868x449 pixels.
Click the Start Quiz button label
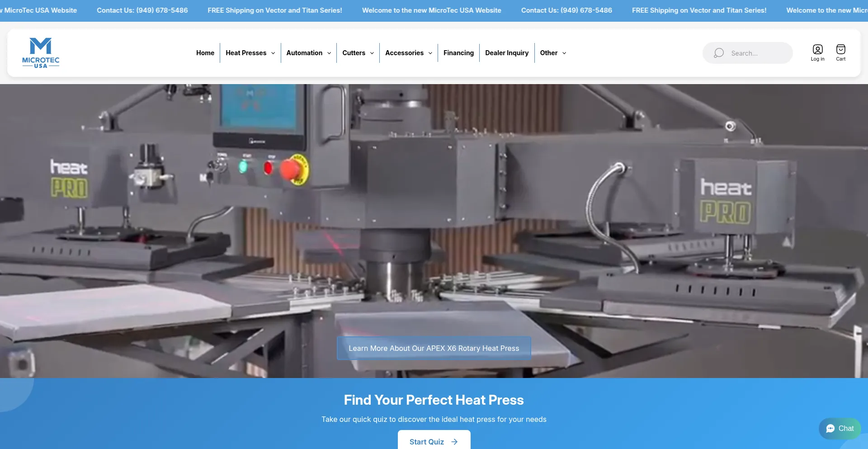[x=427, y=442]
